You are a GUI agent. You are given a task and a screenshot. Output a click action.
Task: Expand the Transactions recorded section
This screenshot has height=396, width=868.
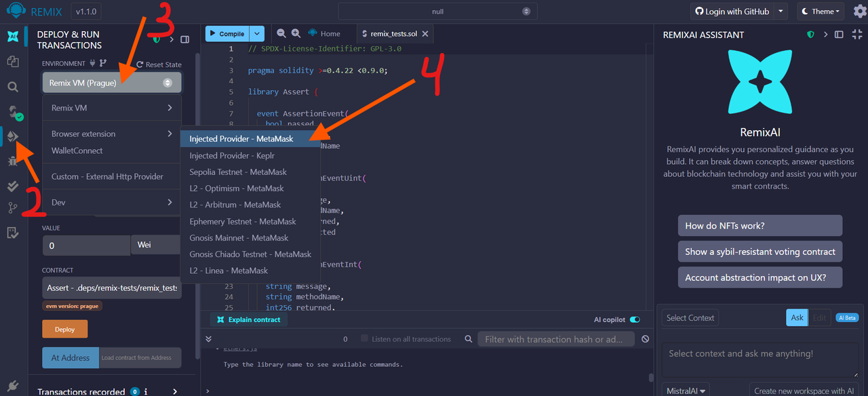(175, 391)
